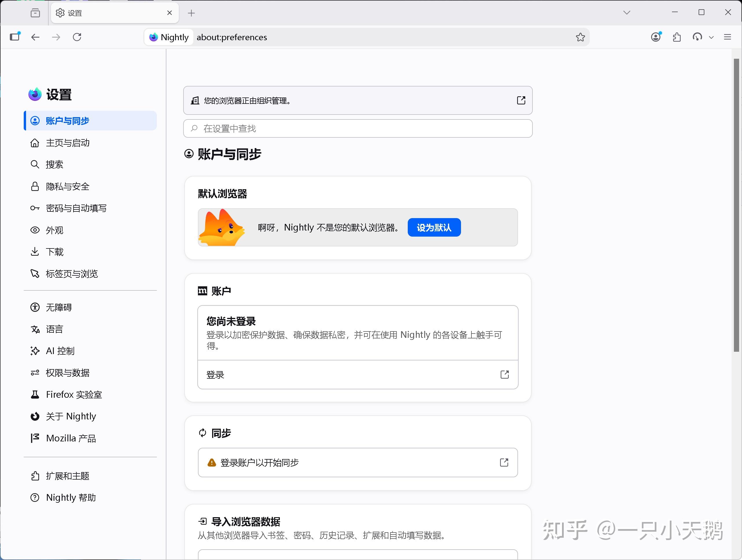The image size is (742, 560).
Task: Open the extensions puzzle icon
Action: [x=677, y=37]
